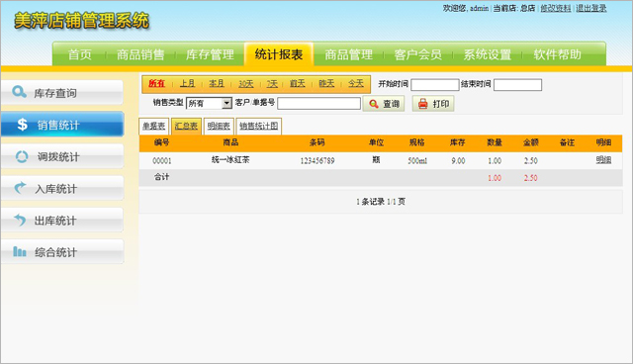Click the 退出登录 link

tap(591, 8)
